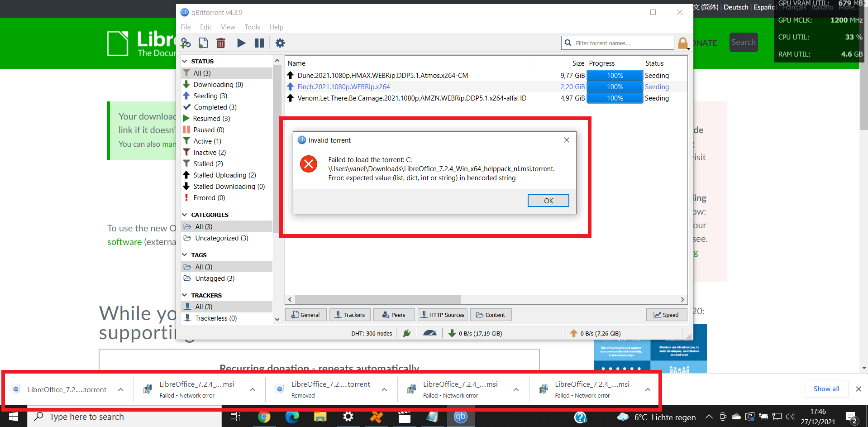
Task: Select the Paused (0) status filter
Action: pos(227,130)
